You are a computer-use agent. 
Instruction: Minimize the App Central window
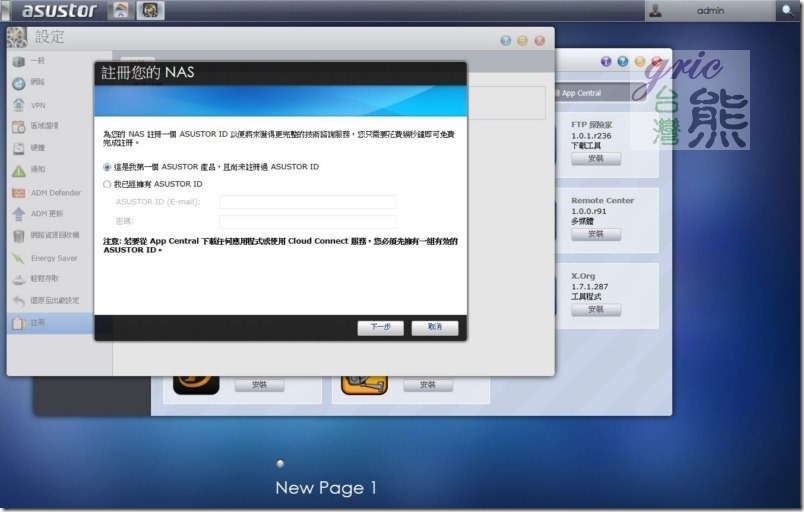coord(639,62)
